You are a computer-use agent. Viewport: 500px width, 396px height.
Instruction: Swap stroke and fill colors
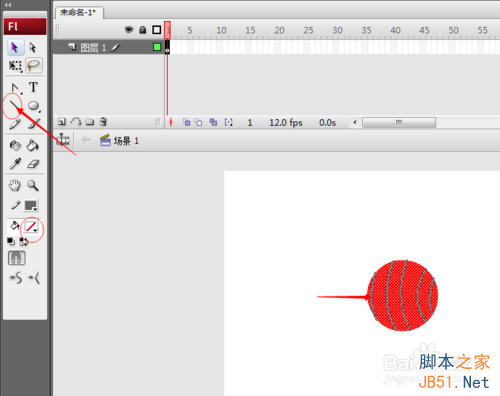coord(24,241)
